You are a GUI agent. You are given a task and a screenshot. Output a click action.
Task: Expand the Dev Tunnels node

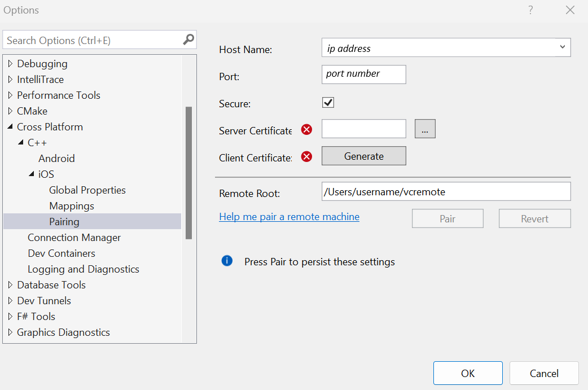pyautogui.click(x=9, y=300)
